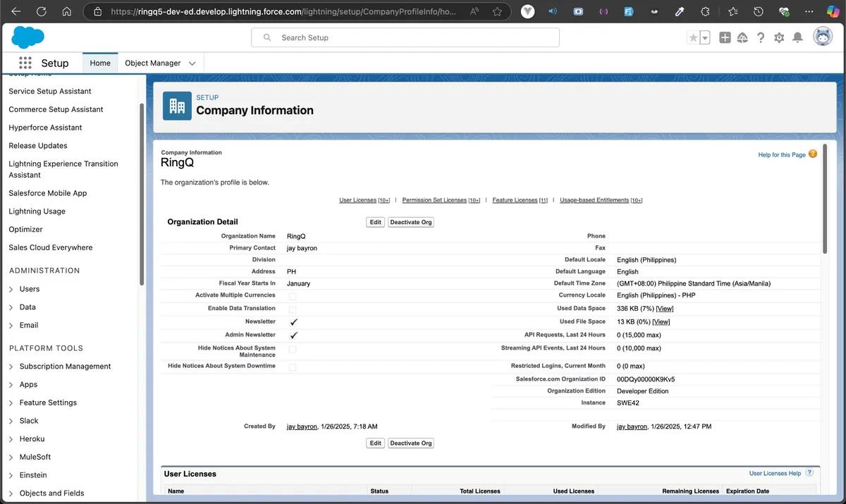Viewport: 846px width, 504px height.
Task: Switch to the Home tab
Action: 100,63
